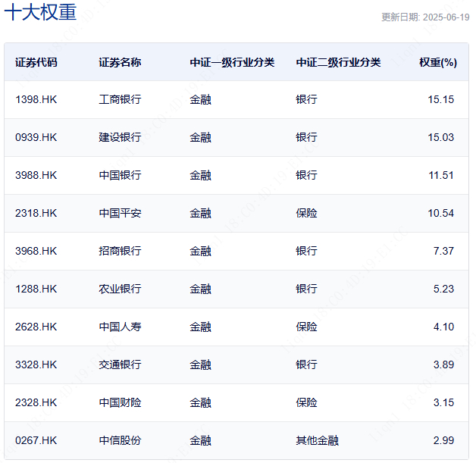Click the name 工商银行
Viewport: 476px width, 463px height.
pos(120,99)
